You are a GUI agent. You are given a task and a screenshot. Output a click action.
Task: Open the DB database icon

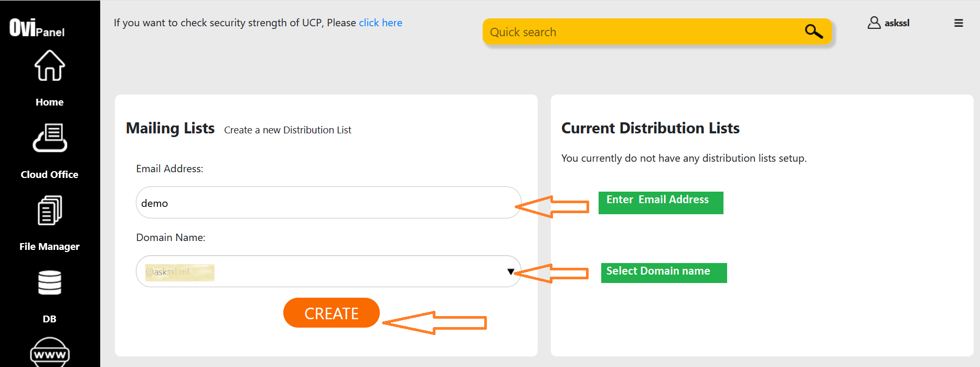49,282
